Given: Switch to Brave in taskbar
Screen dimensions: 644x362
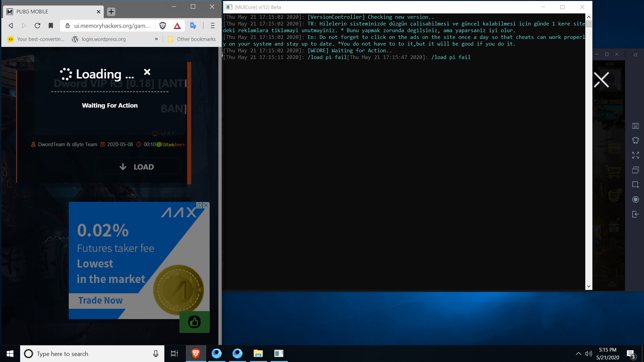Looking at the screenshot, I should (x=196, y=354).
